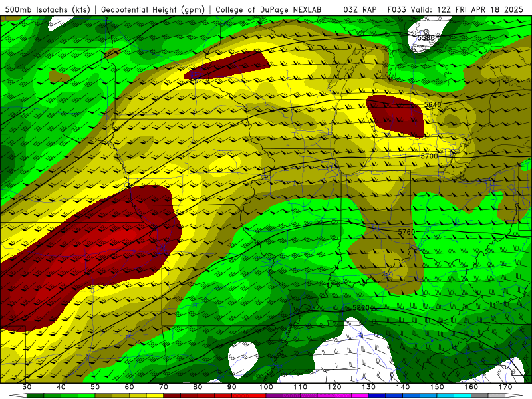Click the 40 knot legend label
The width and height of the screenshot is (532, 399).
(61, 387)
